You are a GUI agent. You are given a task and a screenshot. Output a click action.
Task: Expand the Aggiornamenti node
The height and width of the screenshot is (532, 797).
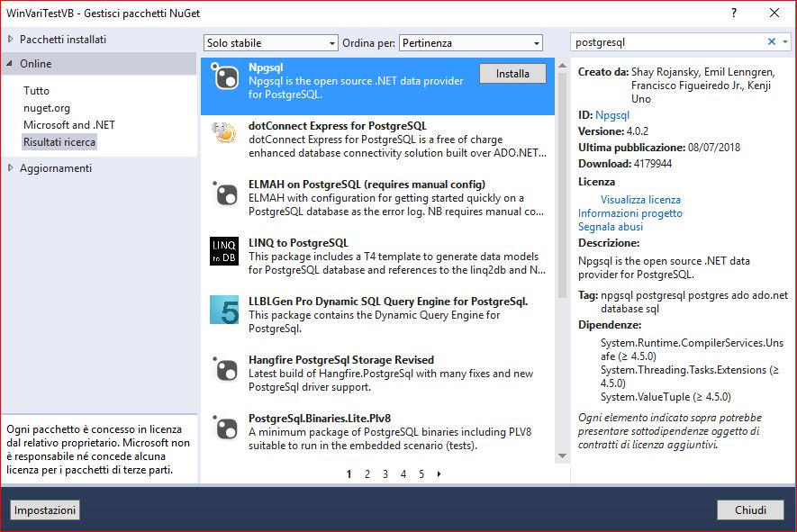click(x=10, y=167)
